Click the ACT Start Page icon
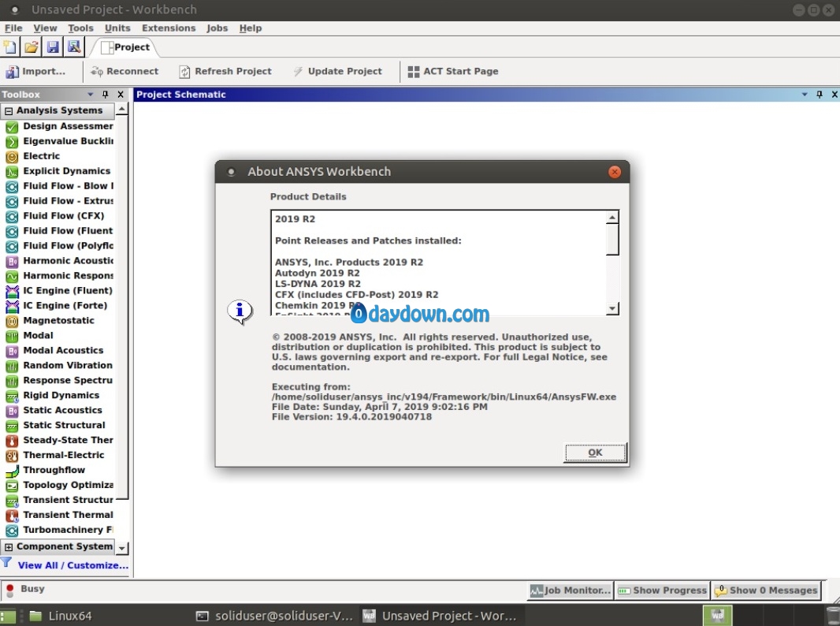The width and height of the screenshot is (840, 626). [414, 72]
